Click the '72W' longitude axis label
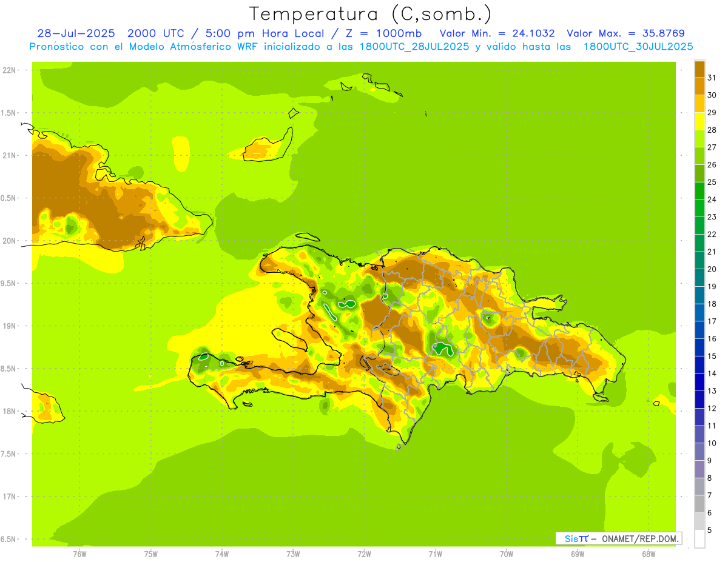Viewport: 728px width, 562px height. pyautogui.click(x=364, y=554)
